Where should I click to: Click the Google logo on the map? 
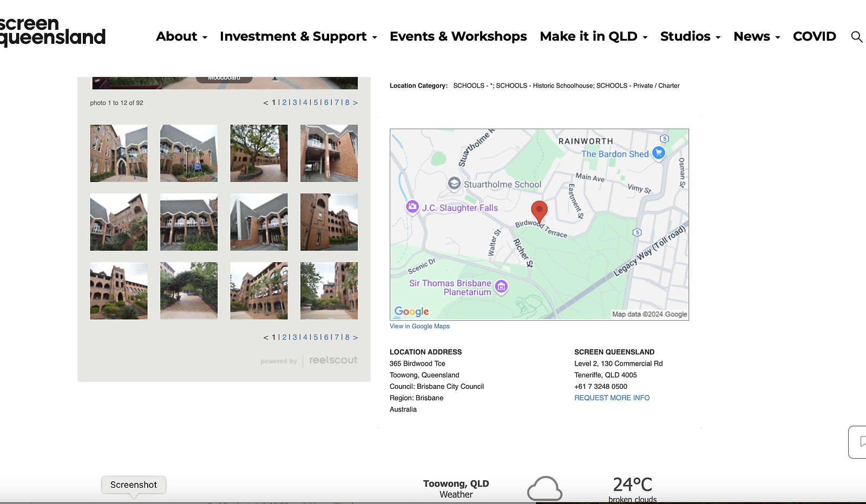point(411,311)
